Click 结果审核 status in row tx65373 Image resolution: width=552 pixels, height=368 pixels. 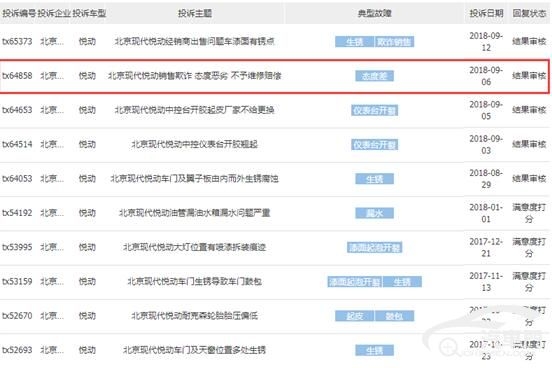pyautogui.click(x=529, y=42)
